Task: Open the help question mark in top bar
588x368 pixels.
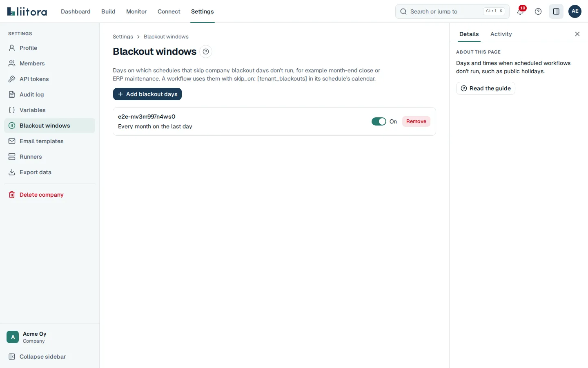Action: click(x=538, y=11)
